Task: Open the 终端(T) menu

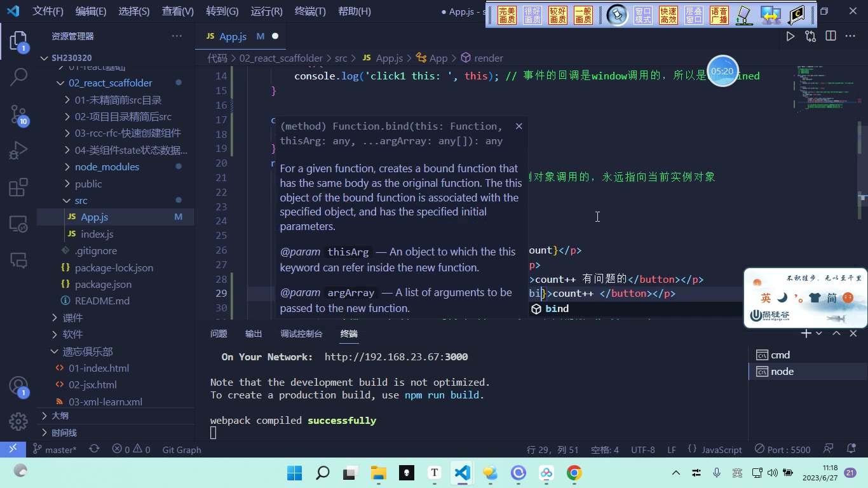Action: pos(310,11)
